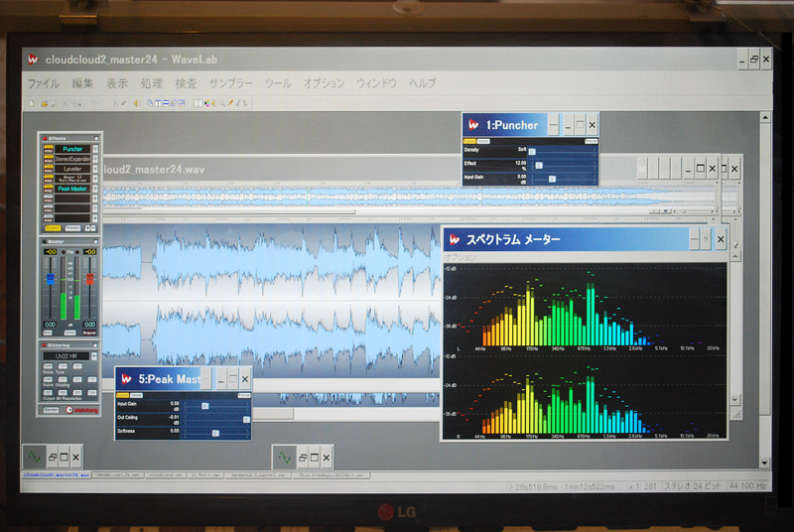
Task: Open the ファイル menu
Action: [x=43, y=83]
